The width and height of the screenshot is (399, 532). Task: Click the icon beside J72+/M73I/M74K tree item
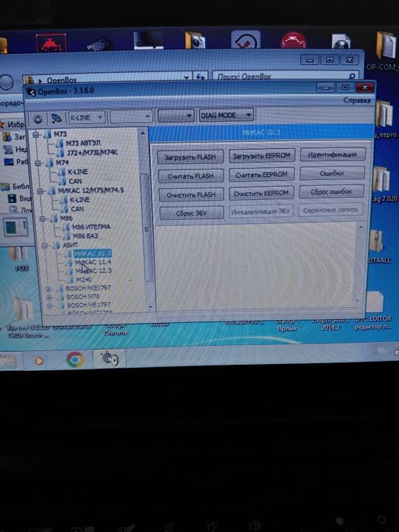(61, 152)
